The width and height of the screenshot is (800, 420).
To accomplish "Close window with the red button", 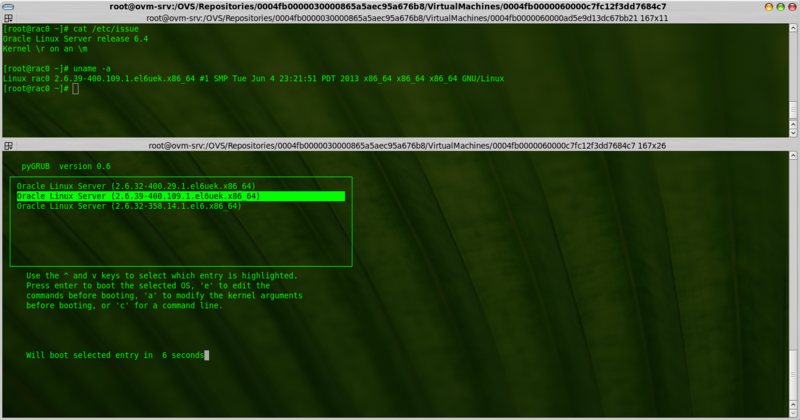I will pos(792,7).
